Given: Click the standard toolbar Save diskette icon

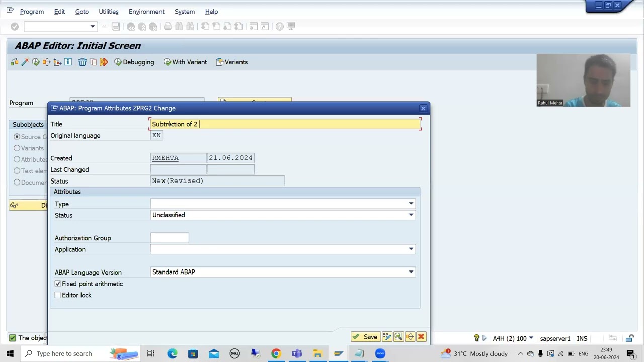Looking at the screenshot, I should [x=115, y=26].
